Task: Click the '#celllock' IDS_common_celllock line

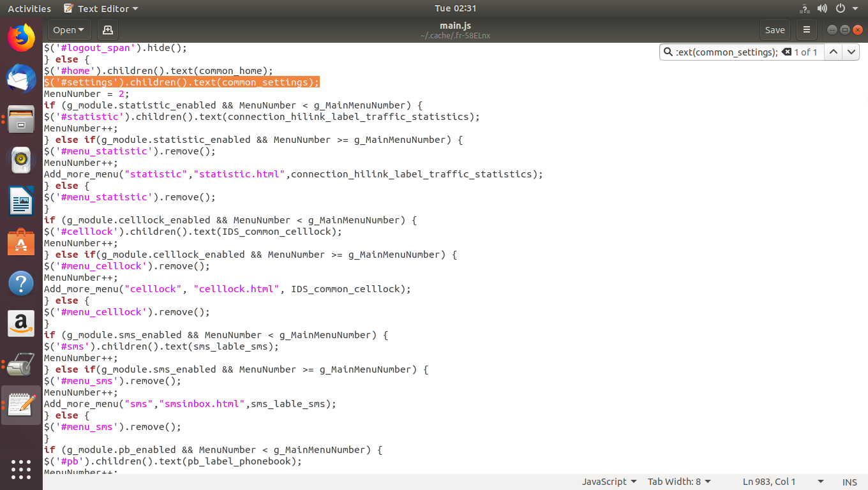Action: pyautogui.click(x=193, y=232)
